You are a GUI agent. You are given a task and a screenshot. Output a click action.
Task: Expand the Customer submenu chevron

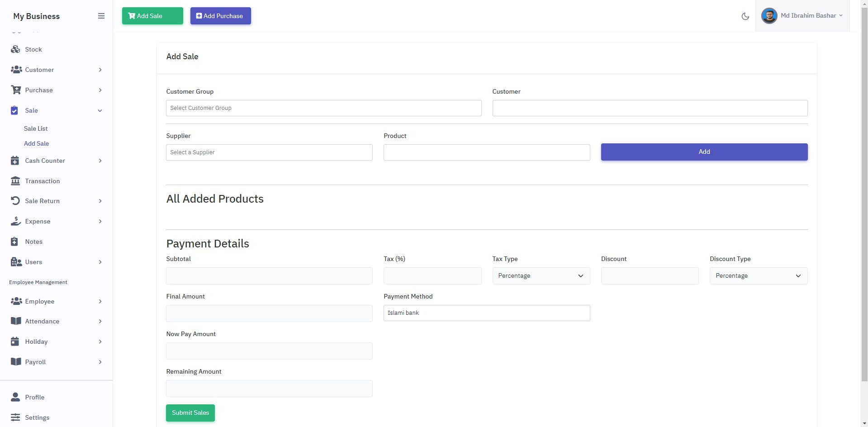[100, 70]
